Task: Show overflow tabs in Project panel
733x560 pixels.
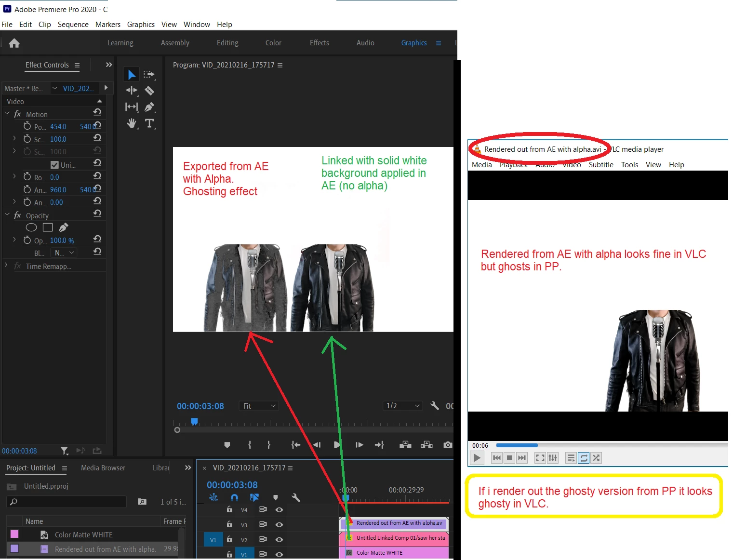Action: tap(188, 467)
